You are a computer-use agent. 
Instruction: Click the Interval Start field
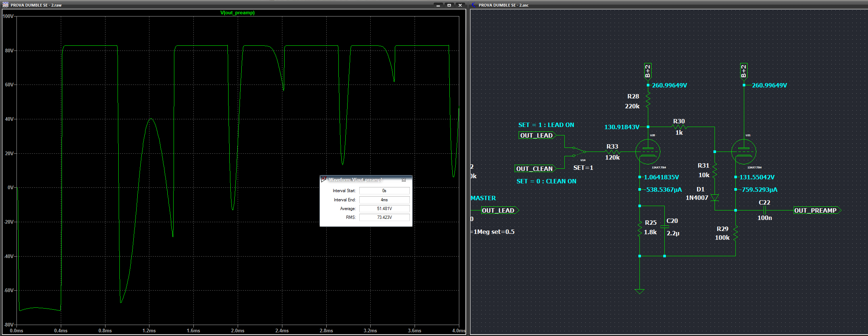384,191
